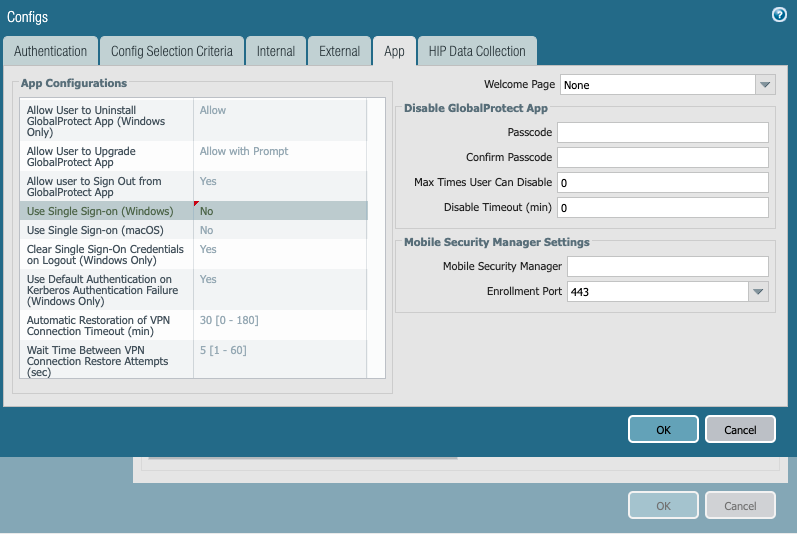797x534 pixels.
Task: Open the Config Selection Criteria tab
Action: [172, 51]
